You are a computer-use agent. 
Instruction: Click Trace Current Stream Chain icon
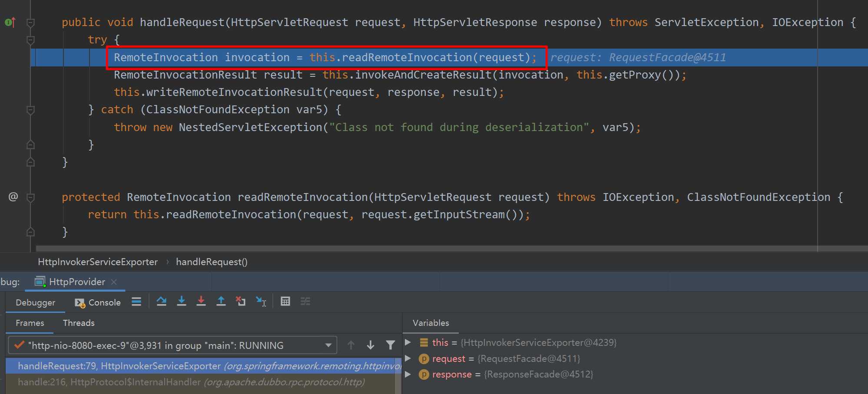pos(305,302)
